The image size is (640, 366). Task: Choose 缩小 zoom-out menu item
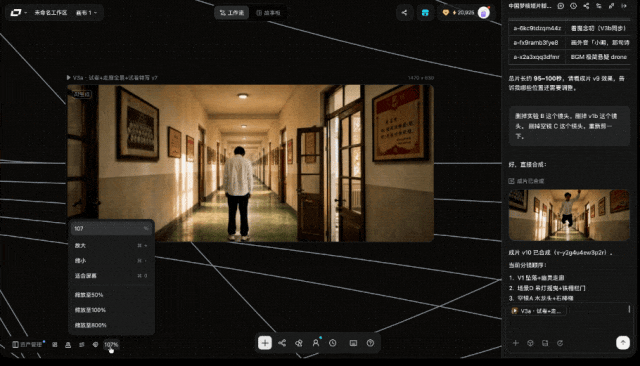point(111,260)
